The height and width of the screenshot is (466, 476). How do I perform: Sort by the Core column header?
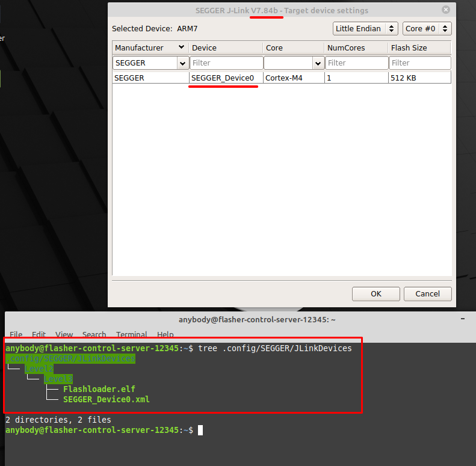click(x=294, y=48)
